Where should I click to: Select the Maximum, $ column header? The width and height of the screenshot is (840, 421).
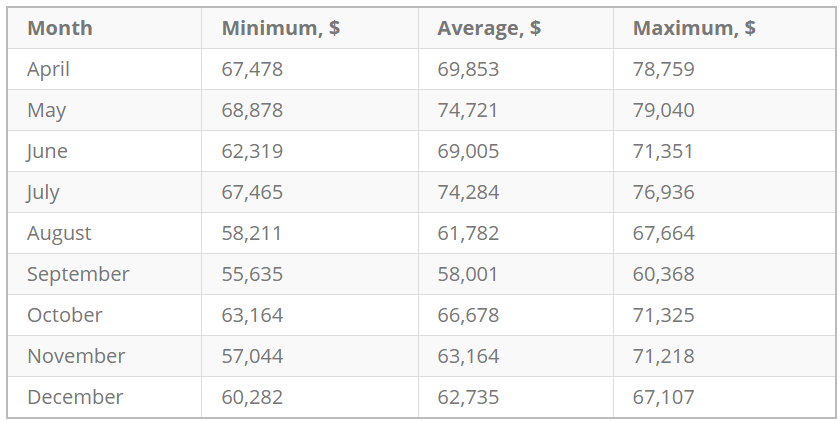pos(694,28)
